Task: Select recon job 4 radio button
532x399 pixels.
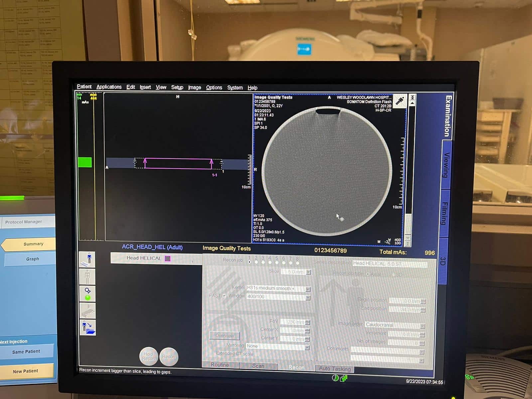Action: tap(270, 263)
